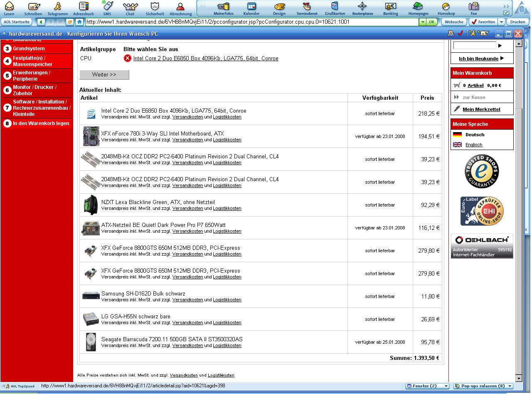The image size is (532, 394).
Task: Open the Homepages icon
Action: tap(418, 8)
